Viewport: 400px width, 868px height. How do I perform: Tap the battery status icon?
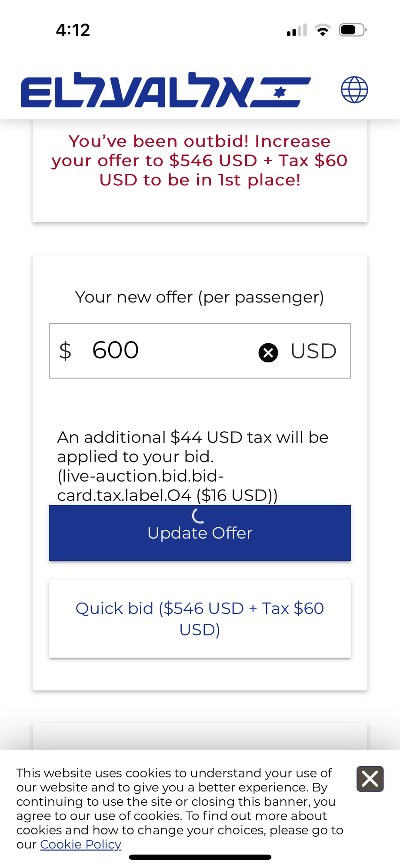(353, 30)
